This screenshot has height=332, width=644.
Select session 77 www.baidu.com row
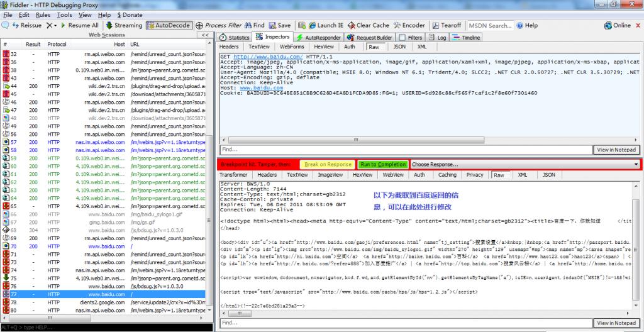point(104,295)
